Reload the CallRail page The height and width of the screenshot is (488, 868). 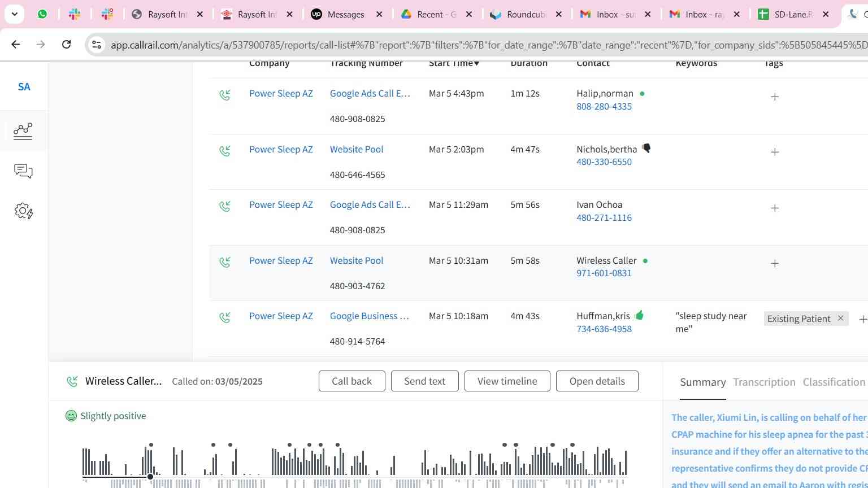pyautogui.click(x=66, y=44)
